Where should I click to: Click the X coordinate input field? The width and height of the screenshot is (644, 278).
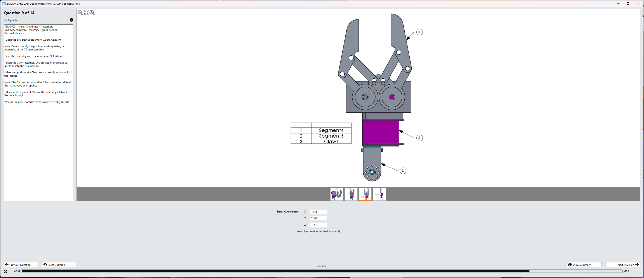tap(318, 212)
